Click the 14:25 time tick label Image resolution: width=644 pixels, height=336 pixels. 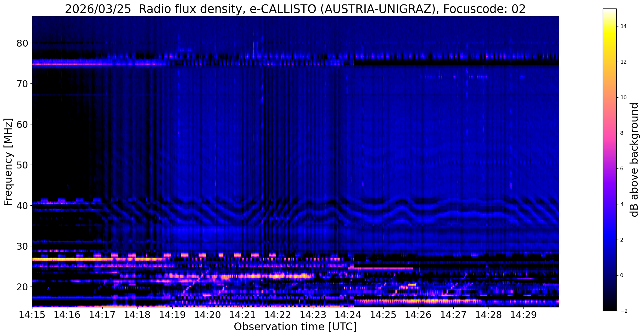(x=383, y=315)
